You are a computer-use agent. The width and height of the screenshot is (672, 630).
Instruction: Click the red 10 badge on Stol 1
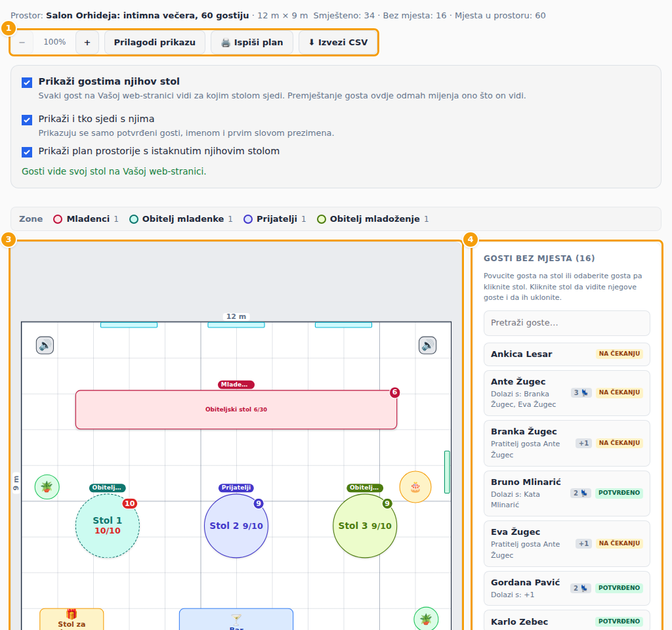pos(130,503)
